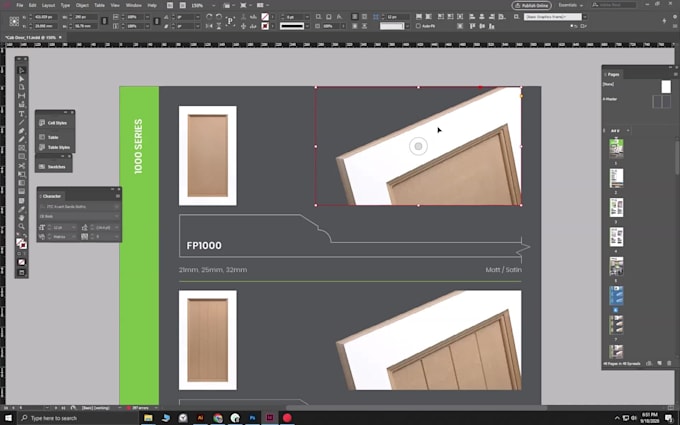Select page 6 thumbnail in Pages panel
680x425 pixels.
pyautogui.click(x=616, y=295)
